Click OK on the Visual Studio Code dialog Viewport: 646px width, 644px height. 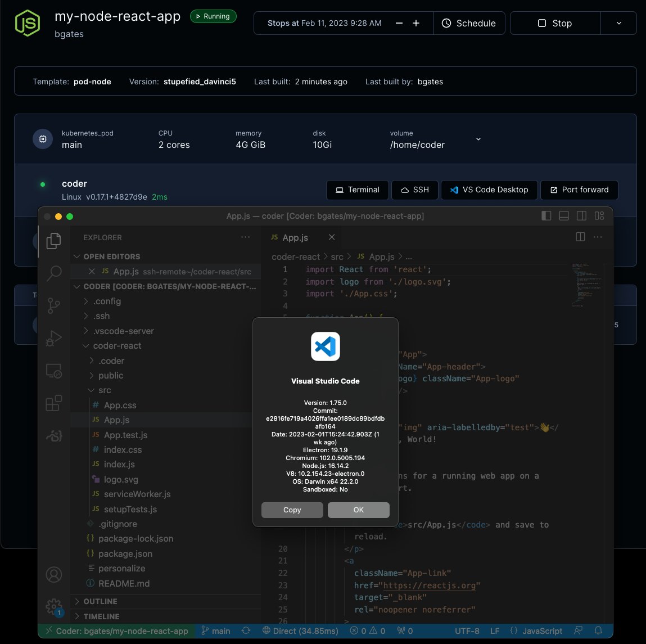358,510
